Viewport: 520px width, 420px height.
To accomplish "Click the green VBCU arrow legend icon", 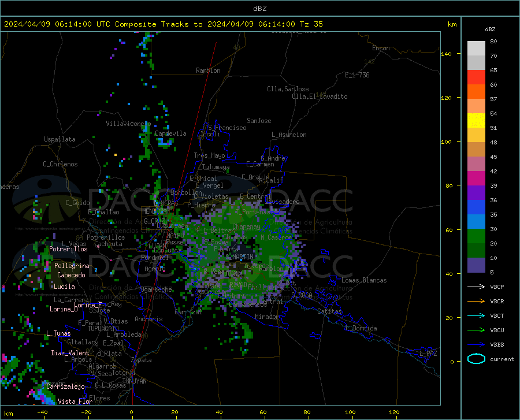I will (x=476, y=330).
